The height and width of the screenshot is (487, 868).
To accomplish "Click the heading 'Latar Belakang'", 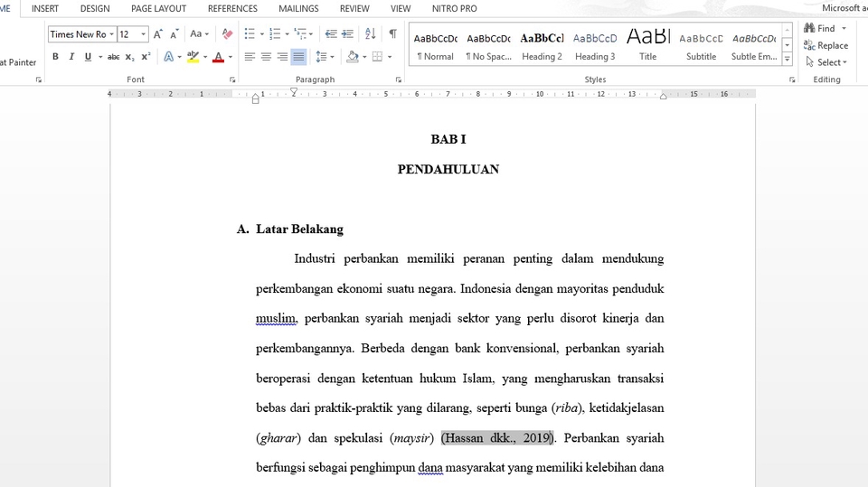I will 299,229.
